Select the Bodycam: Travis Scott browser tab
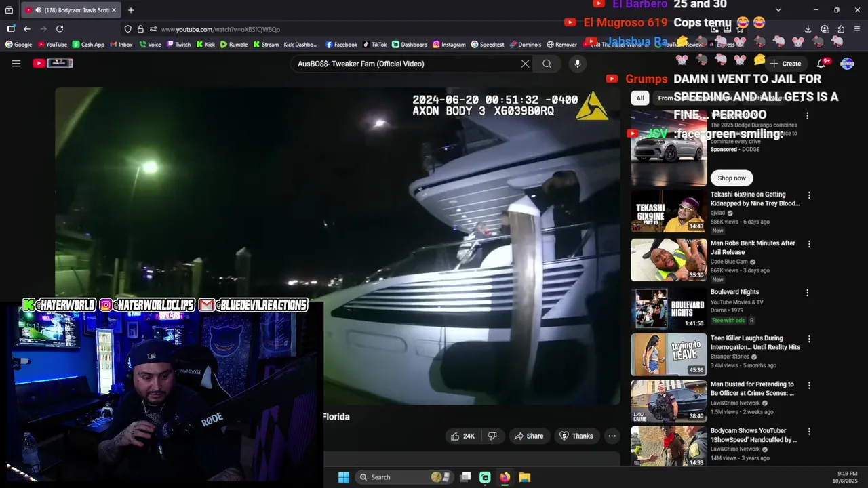The height and width of the screenshot is (488, 868). point(71,10)
